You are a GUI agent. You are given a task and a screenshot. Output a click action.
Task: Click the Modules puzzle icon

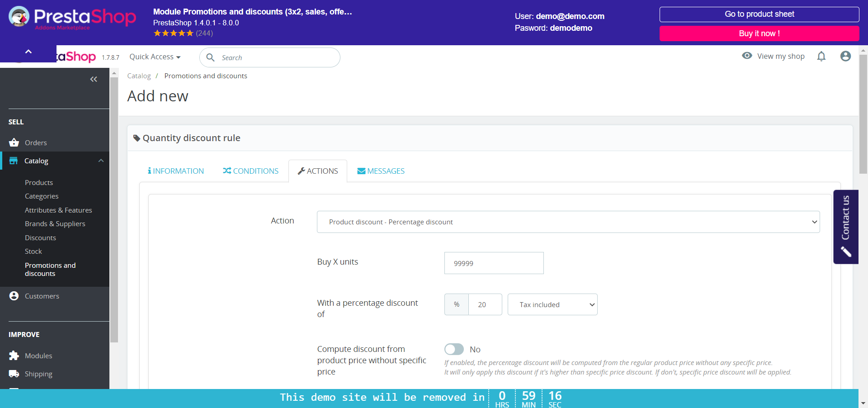click(x=14, y=356)
